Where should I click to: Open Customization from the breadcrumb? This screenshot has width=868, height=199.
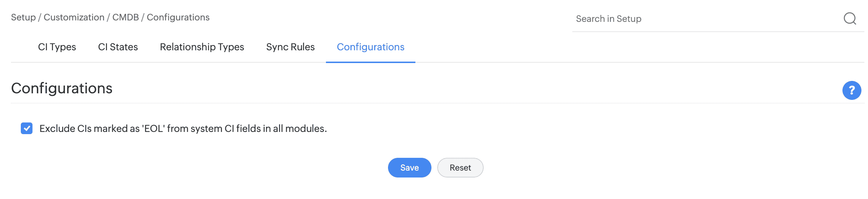click(74, 17)
